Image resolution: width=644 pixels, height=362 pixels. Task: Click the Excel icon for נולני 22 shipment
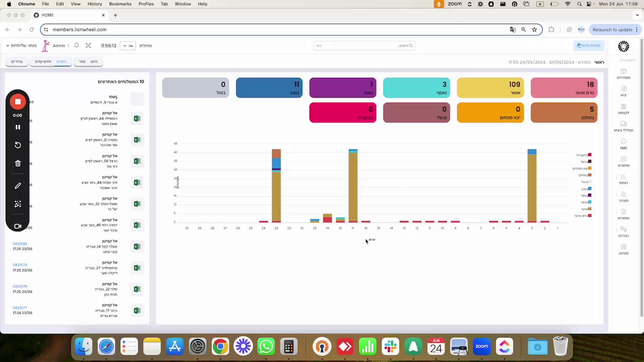[x=137, y=289]
